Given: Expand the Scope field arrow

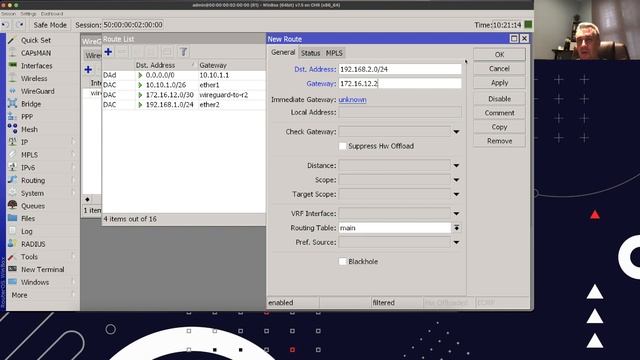Looking at the screenshot, I should (x=456, y=180).
